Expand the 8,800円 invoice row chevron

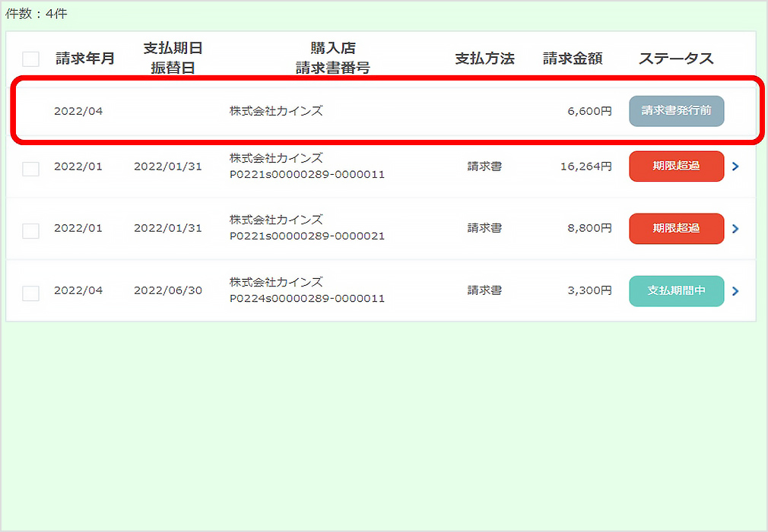click(x=735, y=230)
